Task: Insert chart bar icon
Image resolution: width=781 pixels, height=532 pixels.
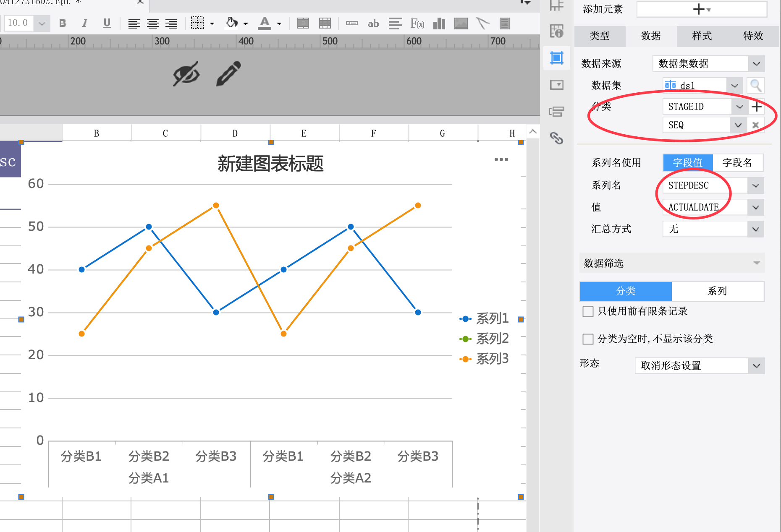Action: (x=439, y=23)
